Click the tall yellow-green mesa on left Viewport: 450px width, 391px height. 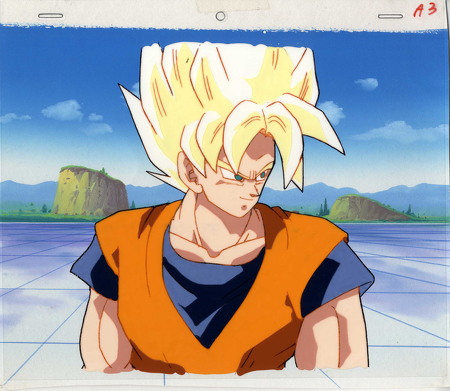[89, 191]
